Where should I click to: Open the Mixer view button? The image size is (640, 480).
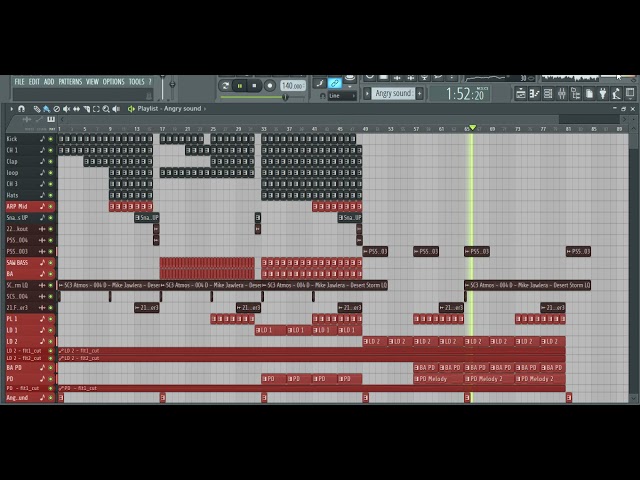click(x=562, y=94)
